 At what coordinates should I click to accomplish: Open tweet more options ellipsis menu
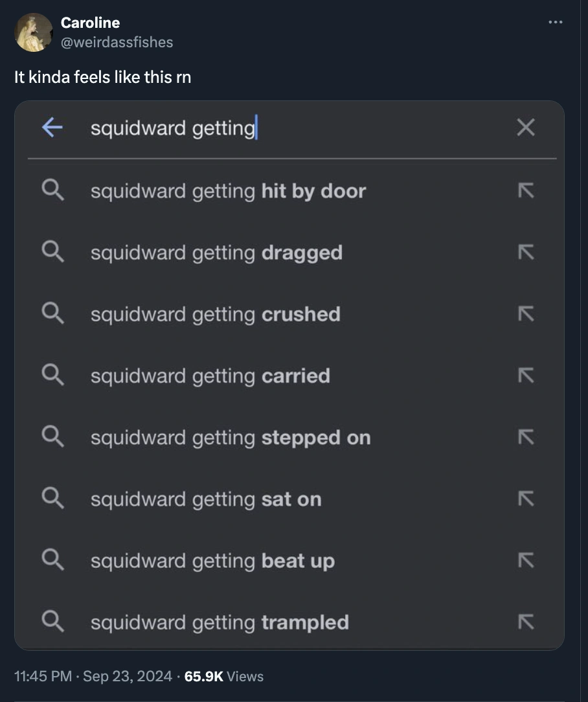tap(555, 23)
